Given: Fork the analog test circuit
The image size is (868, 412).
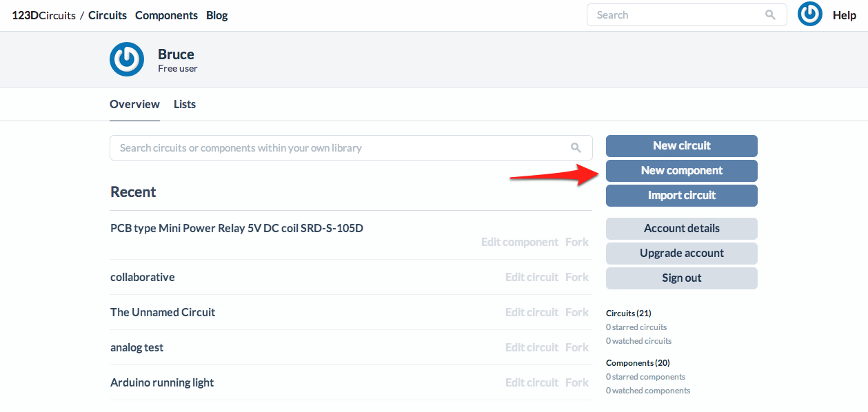Looking at the screenshot, I should coord(577,347).
